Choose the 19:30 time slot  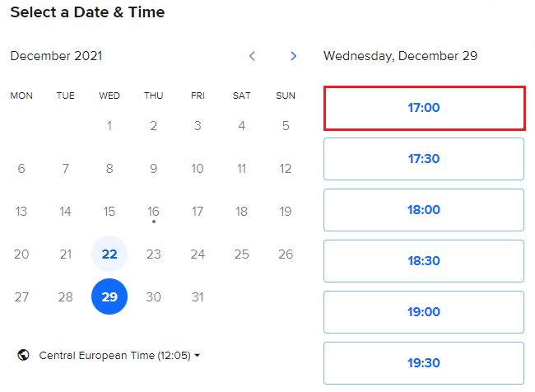[424, 362]
